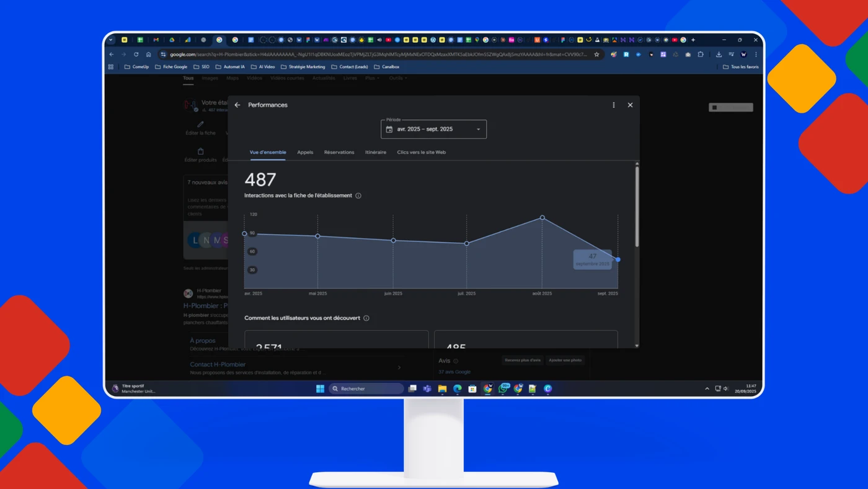Image resolution: width=868 pixels, height=489 pixels.
Task: Open the Automat IA bookmark folder
Action: pyautogui.click(x=230, y=67)
